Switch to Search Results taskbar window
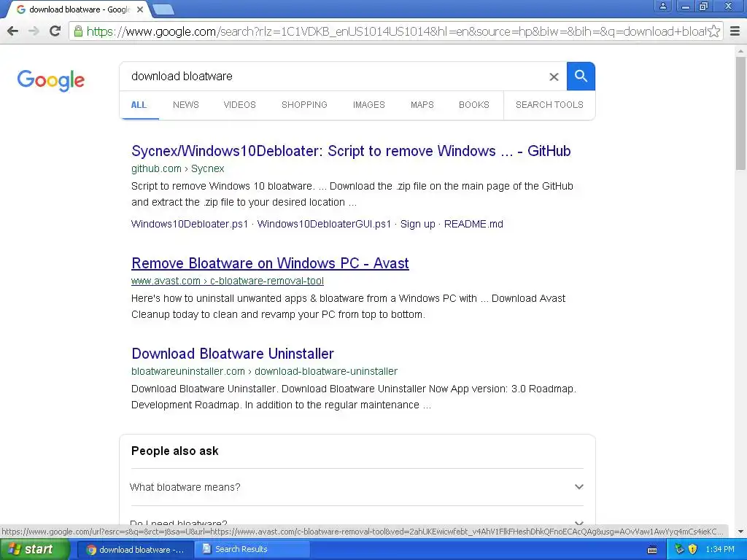747x560 pixels. (x=252, y=550)
